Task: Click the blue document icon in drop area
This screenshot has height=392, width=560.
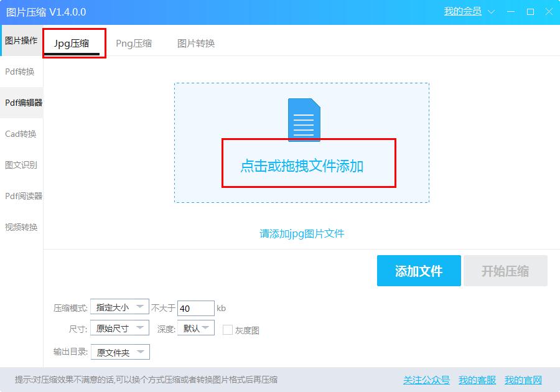Action: (x=304, y=119)
